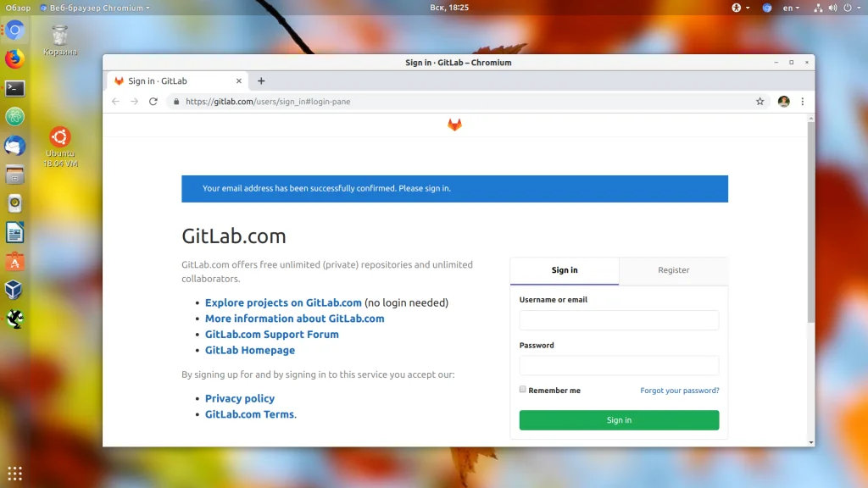Go back in browser history
The width and height of the screenshot is (868, 488).
click(115, 102)
